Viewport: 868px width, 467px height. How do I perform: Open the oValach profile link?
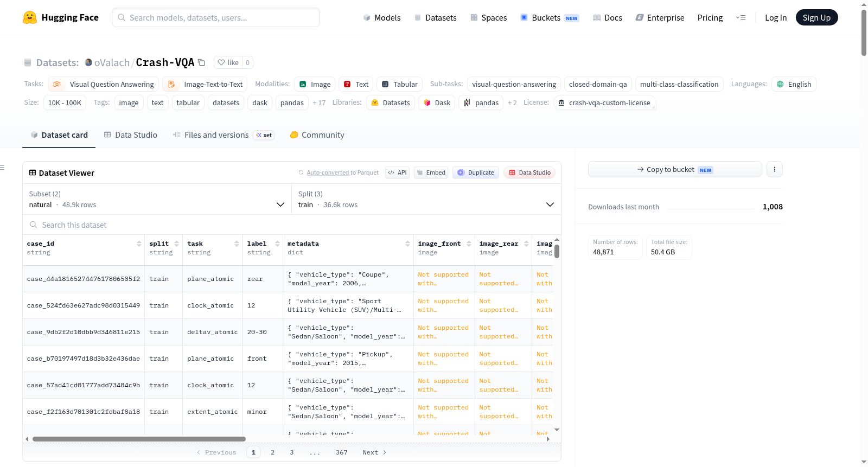112,62
